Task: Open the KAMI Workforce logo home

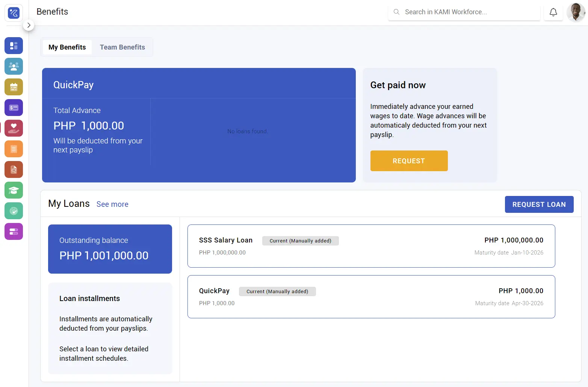Action: 14,13
